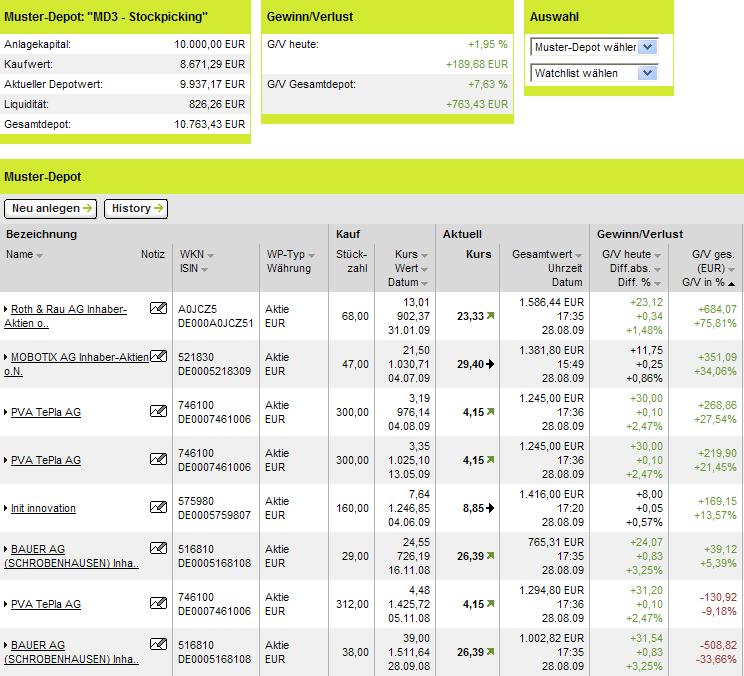Click the Neu anlegen button
The width and height of the screenshot is (744, 676).
tap(50, 208)
